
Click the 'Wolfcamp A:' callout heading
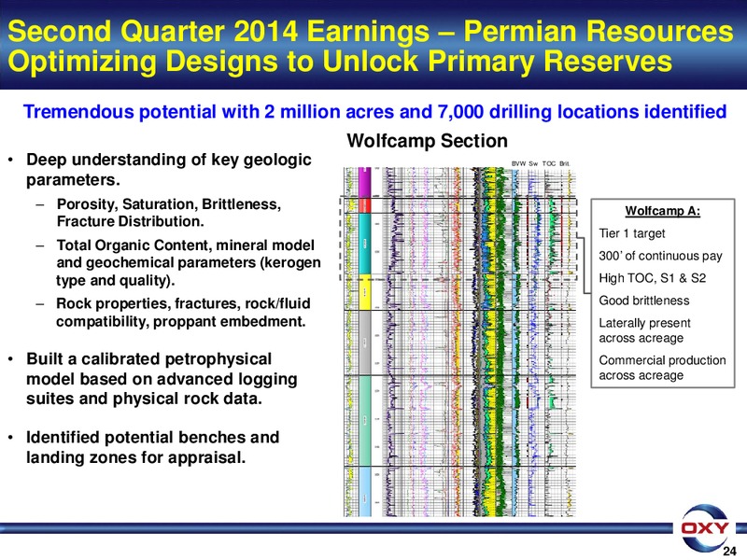click(663, 211)
